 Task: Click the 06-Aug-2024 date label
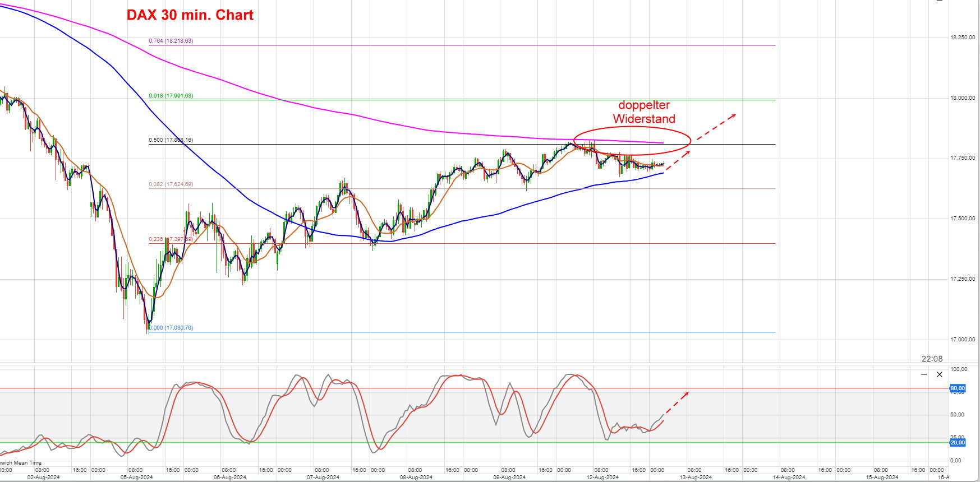tap(230, 478)
